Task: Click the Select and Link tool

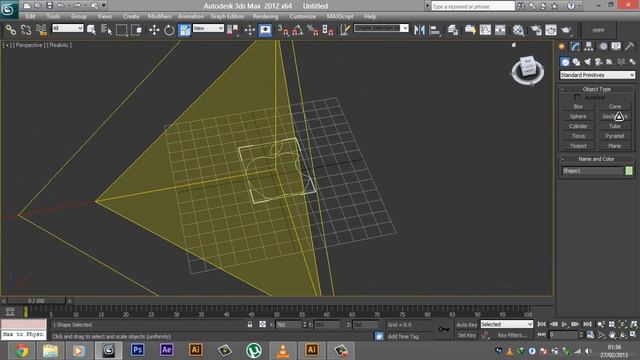Action: pyautogui.click(x=11, y=30)
